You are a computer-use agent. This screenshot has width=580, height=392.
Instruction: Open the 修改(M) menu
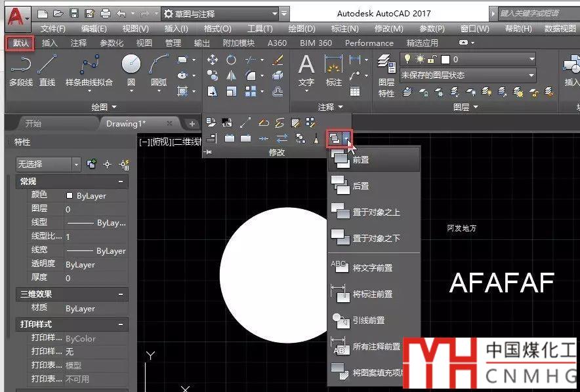[388, 29]
